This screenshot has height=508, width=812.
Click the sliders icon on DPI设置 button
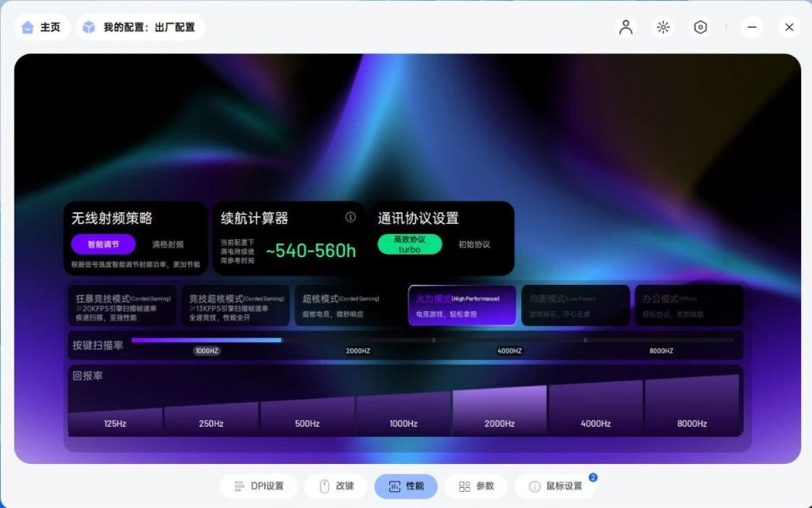coord(238,486)
